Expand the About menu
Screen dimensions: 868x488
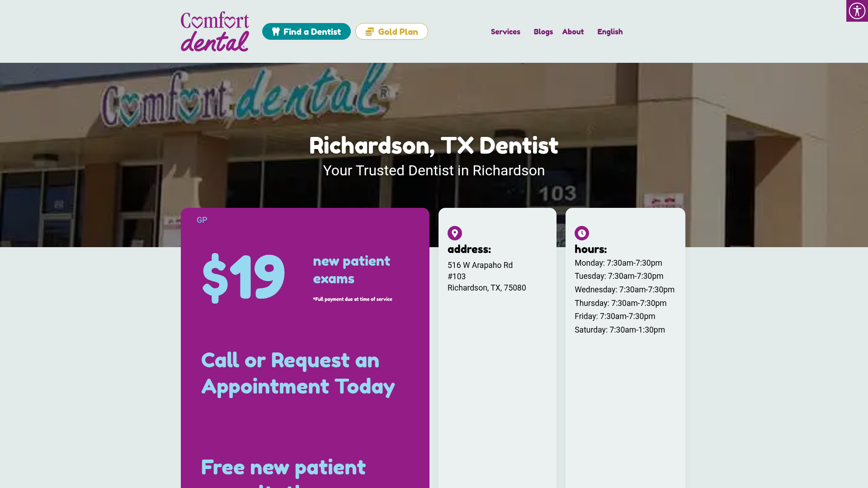click(573, 32)
